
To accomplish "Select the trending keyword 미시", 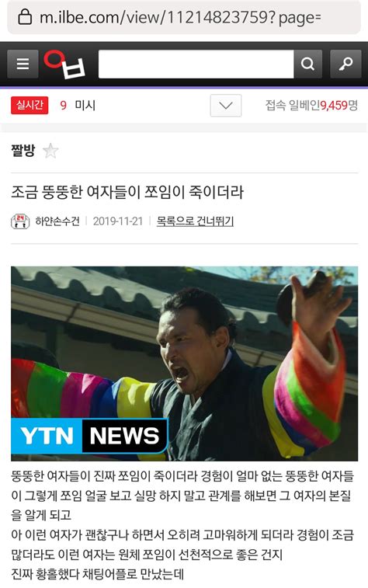I will click(85, 106).
